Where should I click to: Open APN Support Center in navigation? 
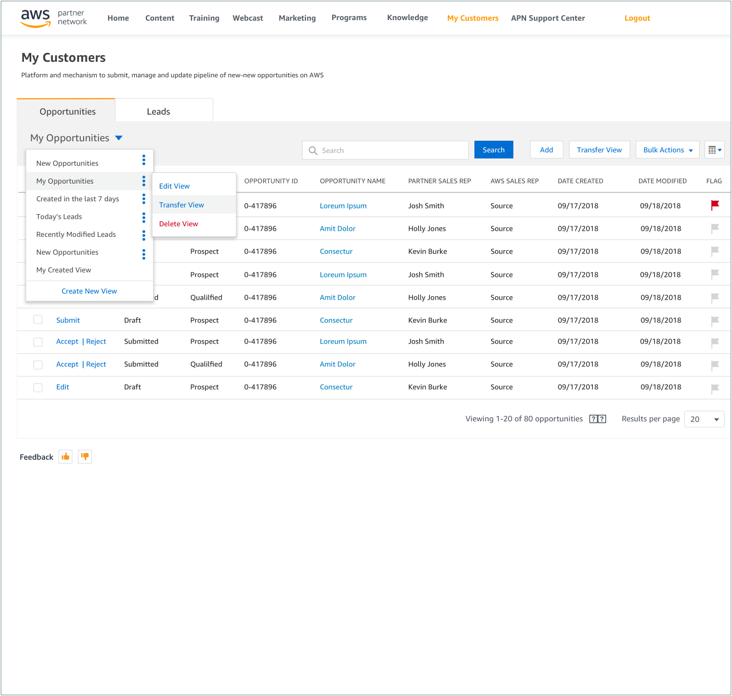pos(548,18)
